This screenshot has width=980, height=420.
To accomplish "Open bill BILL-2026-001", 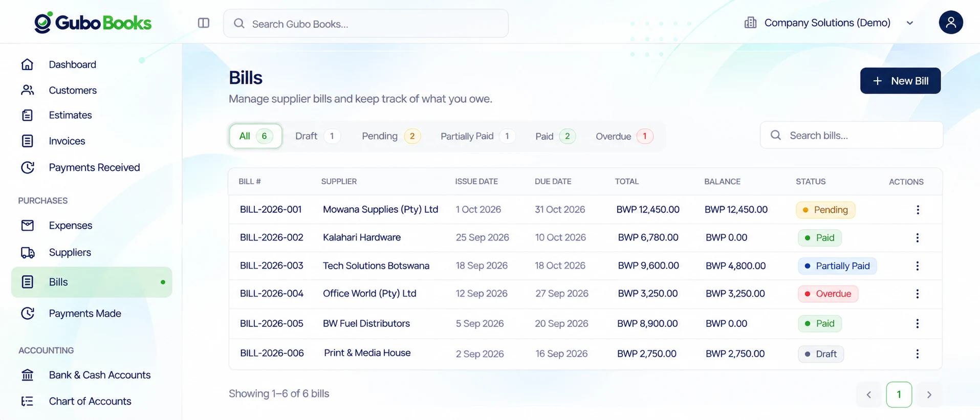I will coord(271,210).
